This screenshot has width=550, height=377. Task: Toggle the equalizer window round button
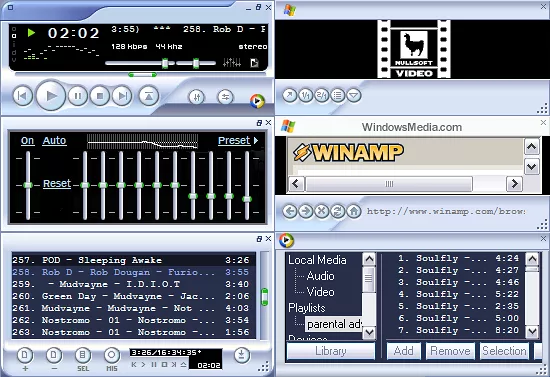pyautogui.click(x=197, y=97)
